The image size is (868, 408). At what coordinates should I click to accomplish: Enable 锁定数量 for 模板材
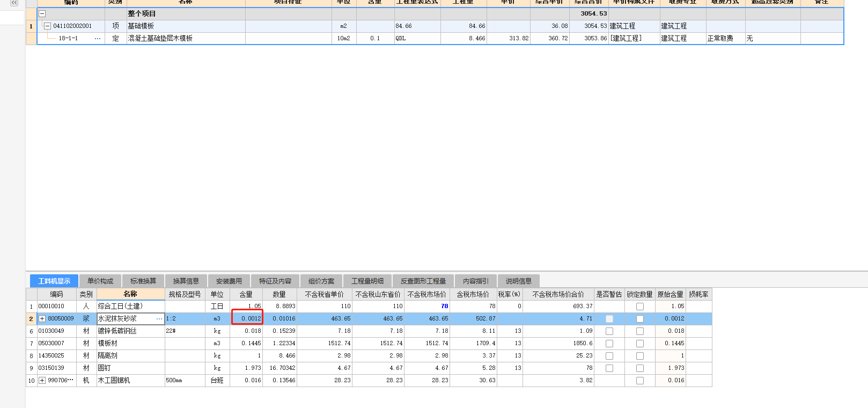coord(640,344)
